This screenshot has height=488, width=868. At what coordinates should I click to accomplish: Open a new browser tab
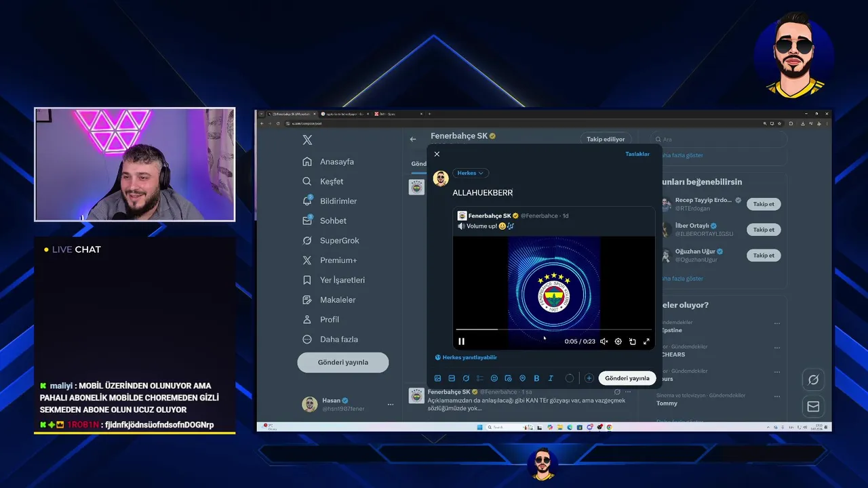coord(430,114)
